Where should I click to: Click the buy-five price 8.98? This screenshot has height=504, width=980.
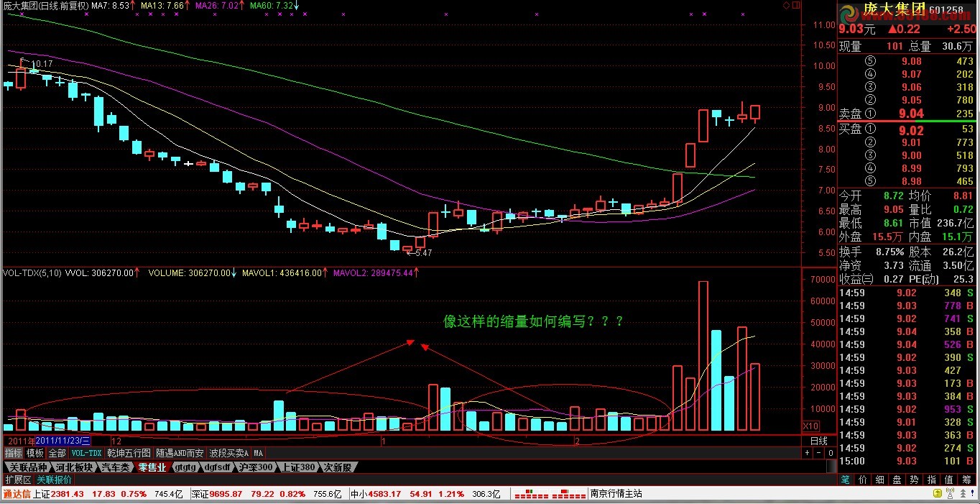tap(911, 182)
